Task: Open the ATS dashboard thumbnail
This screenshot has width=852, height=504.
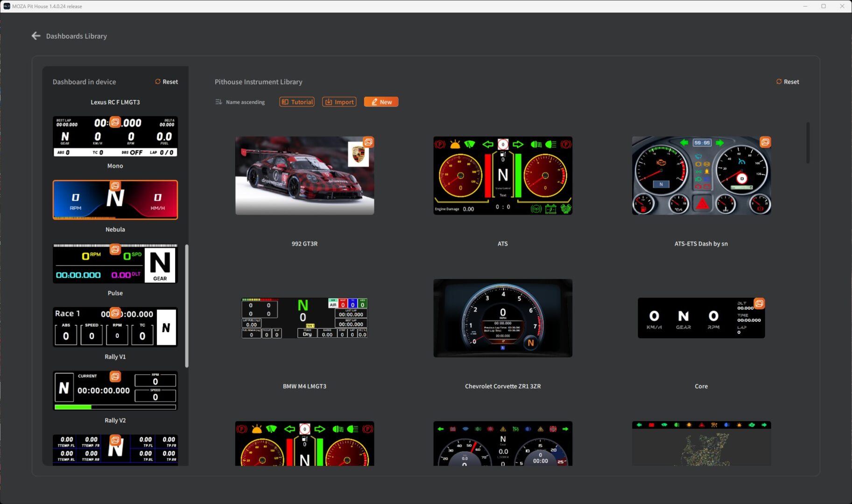Action: click(503, 175)
